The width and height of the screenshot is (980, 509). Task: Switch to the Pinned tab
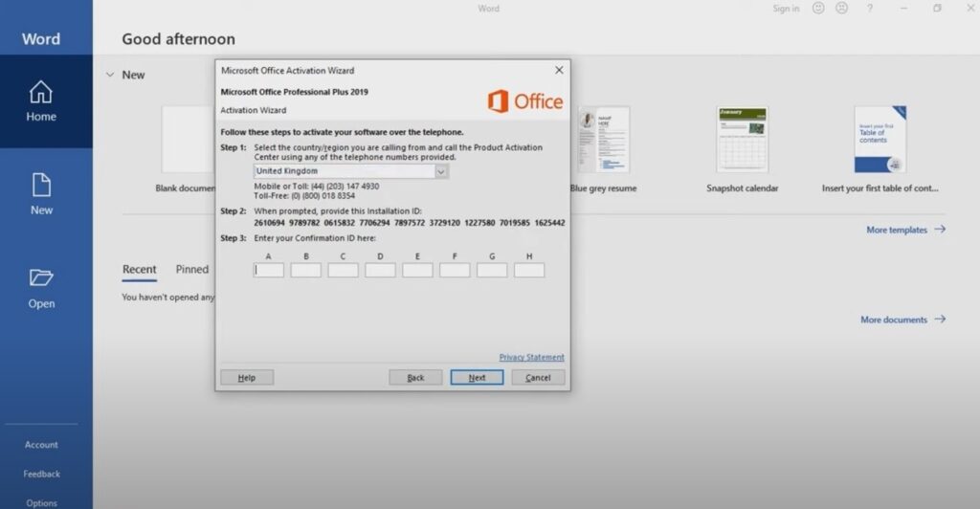click(x=191, y=269)
